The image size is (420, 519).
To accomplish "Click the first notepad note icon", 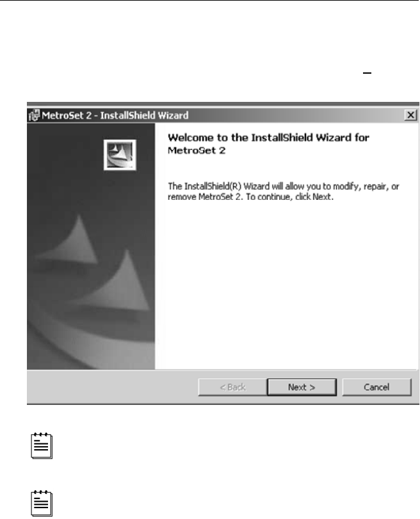I will [42, 445].
